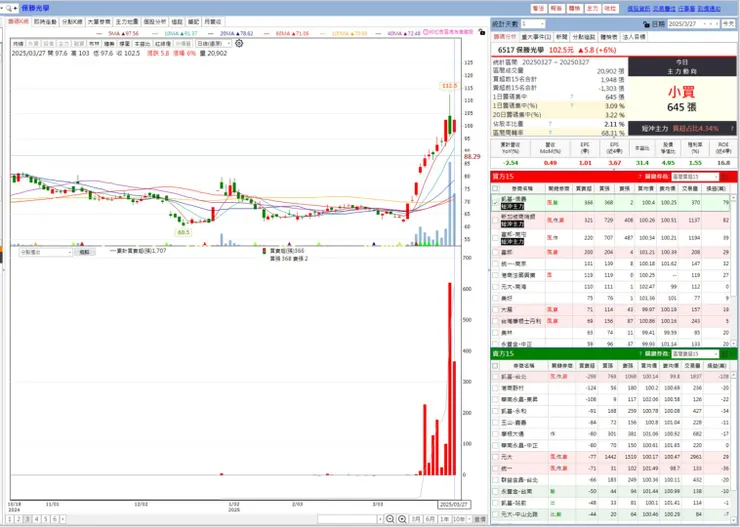The width and height of the screenshot is (740, 527).
Task: Zoom in the chart with plus magnifier
Action: [402, 519]
